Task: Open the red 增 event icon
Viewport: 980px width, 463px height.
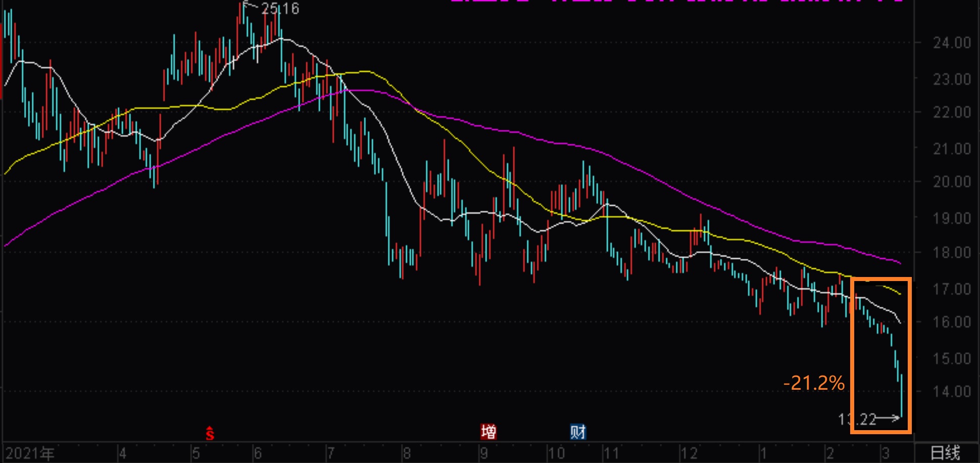Action: tap(488, 432)
